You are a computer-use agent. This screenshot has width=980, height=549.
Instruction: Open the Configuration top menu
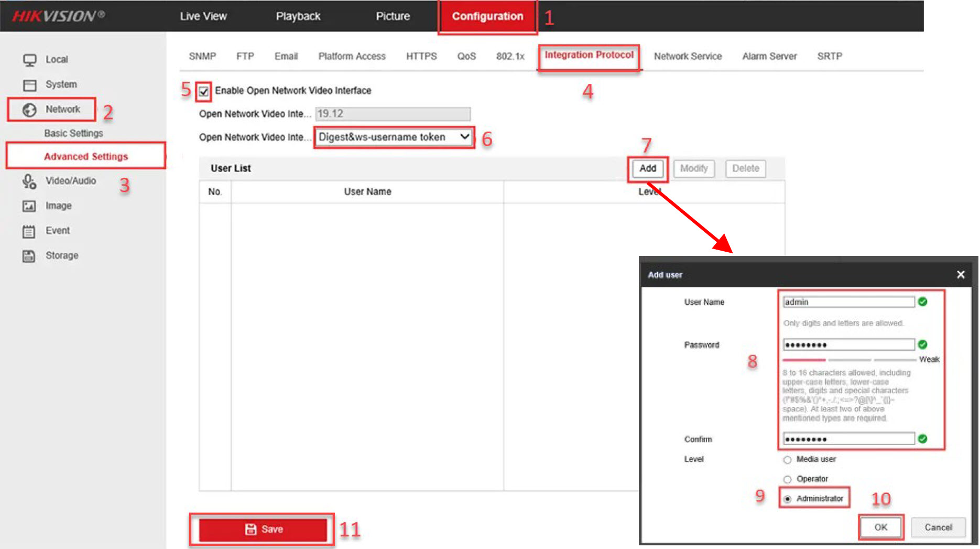pyautogui.click(x=487, y=16)
